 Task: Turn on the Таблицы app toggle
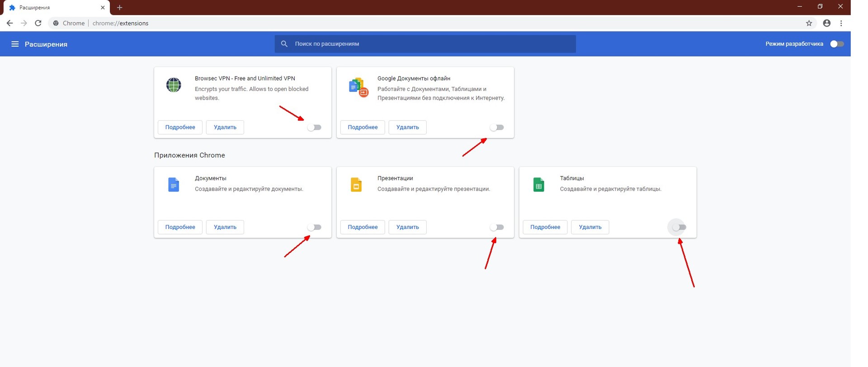click(679, 227)
